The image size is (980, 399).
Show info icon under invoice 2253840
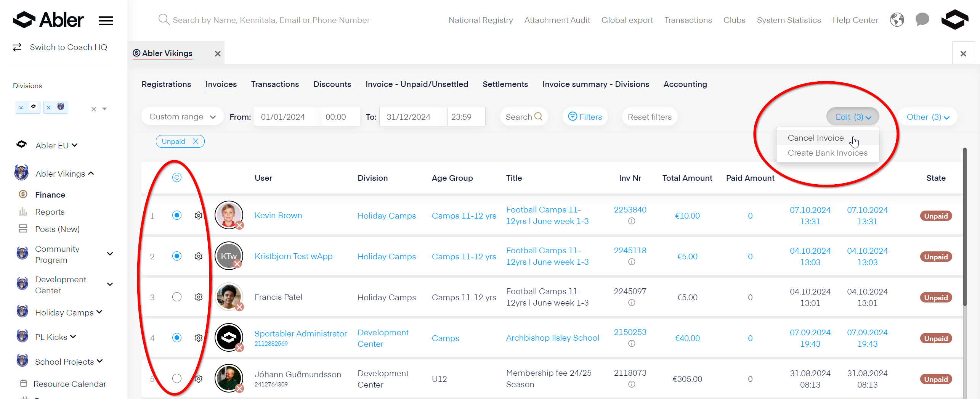(632, 221)
